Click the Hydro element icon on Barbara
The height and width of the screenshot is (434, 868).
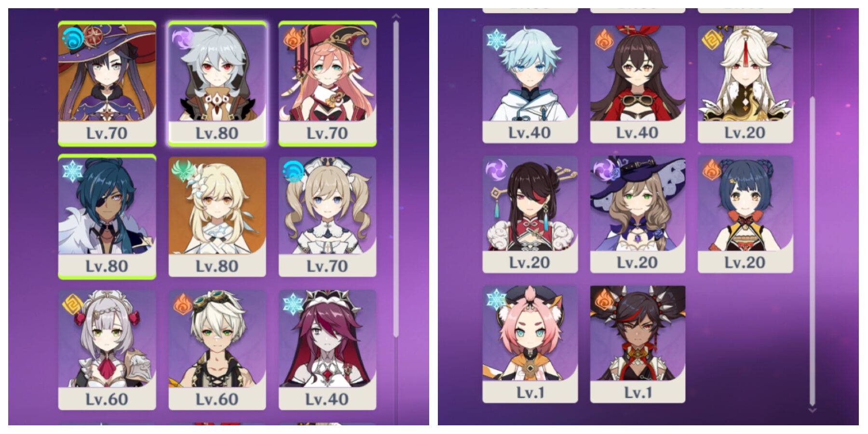293,171
